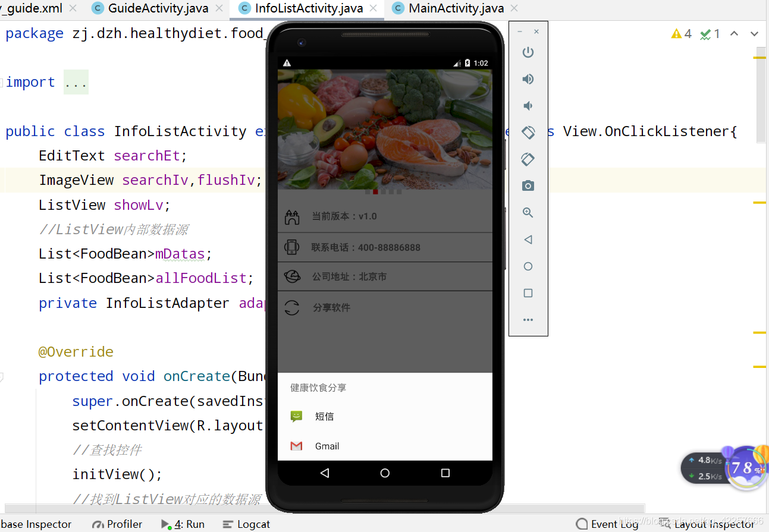This screenshot has height=532, width=769.
Task: Open the 4: Run tool window
Action: [x=183, y=524]
